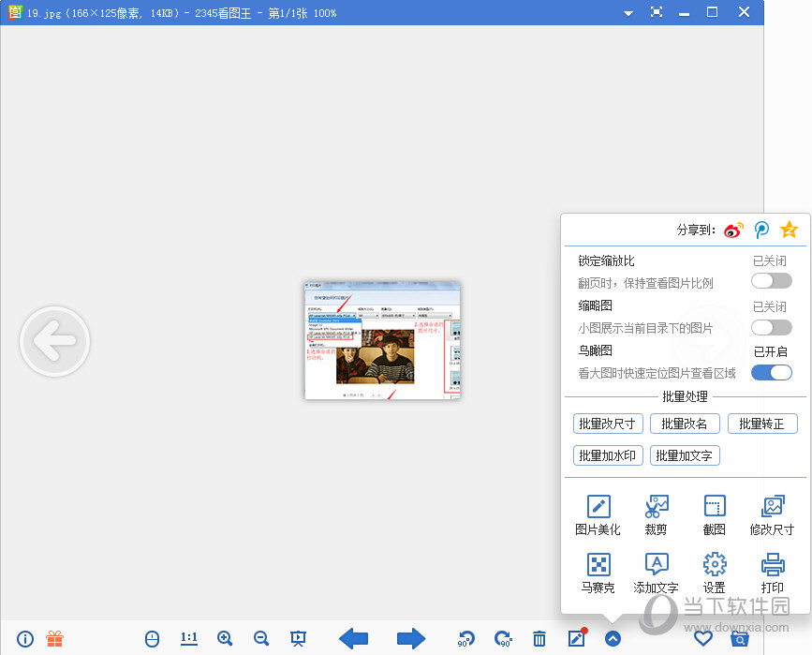Image resolution: width=812 pixels, height=655 pixels.
Task: Open 图片美化 image beautify tool
Action: (x=598, y=514)
